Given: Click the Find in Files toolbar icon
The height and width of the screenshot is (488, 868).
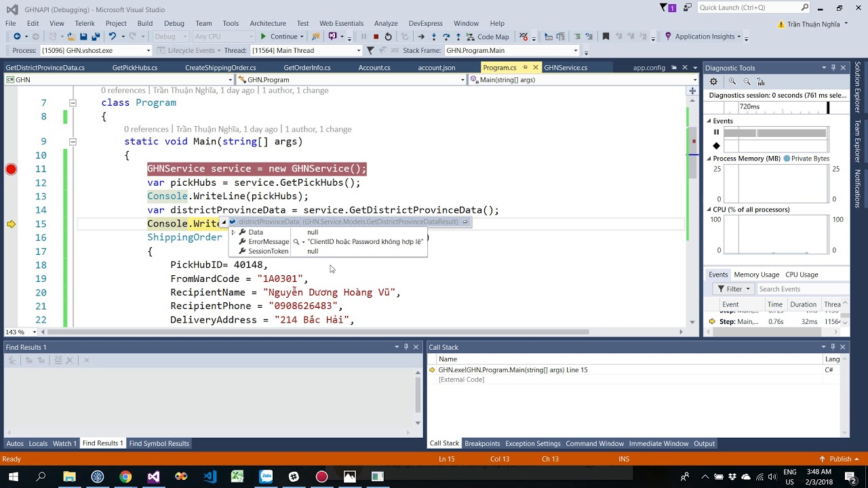Looking at the screenshot, I should (315, 37).
